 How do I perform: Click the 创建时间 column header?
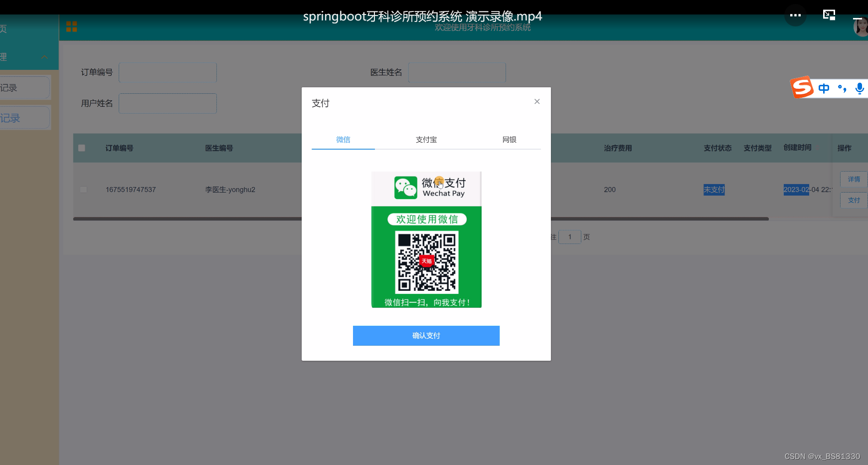click(x=797, y=148)
